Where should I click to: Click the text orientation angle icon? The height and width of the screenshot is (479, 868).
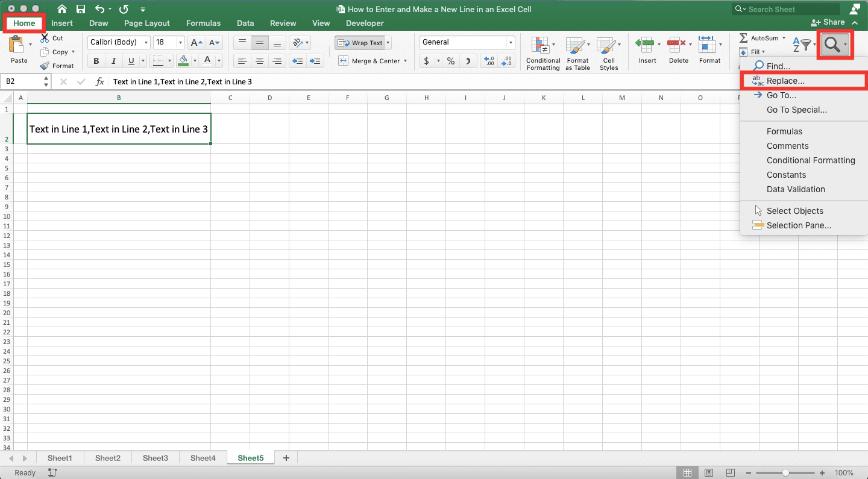tap(297, 43)
